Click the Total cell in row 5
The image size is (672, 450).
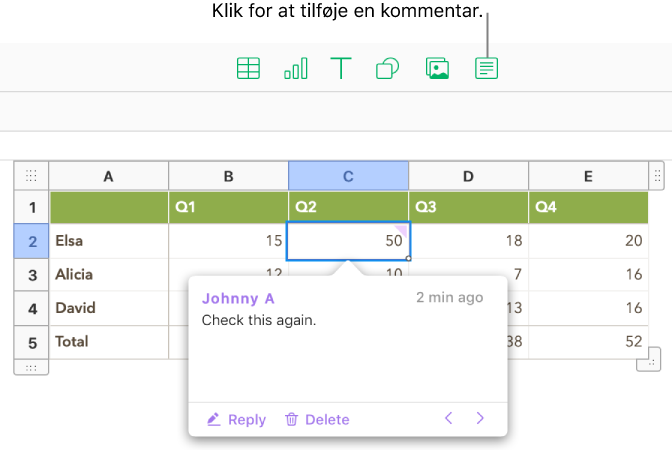(x=109, y=342)
